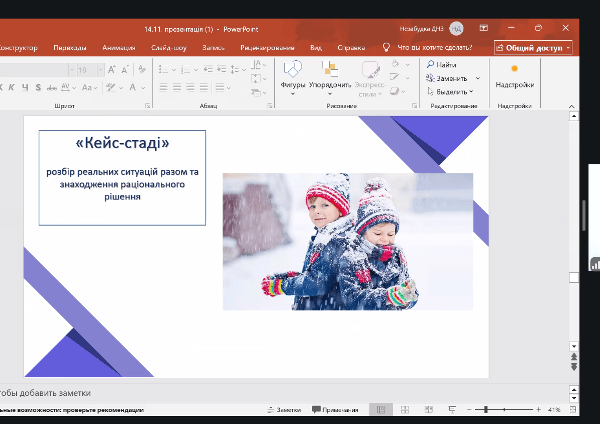Image resolution: width=600 pixels, height=424 pixels.
Task: Fit slide to current window
Action: 575,410
